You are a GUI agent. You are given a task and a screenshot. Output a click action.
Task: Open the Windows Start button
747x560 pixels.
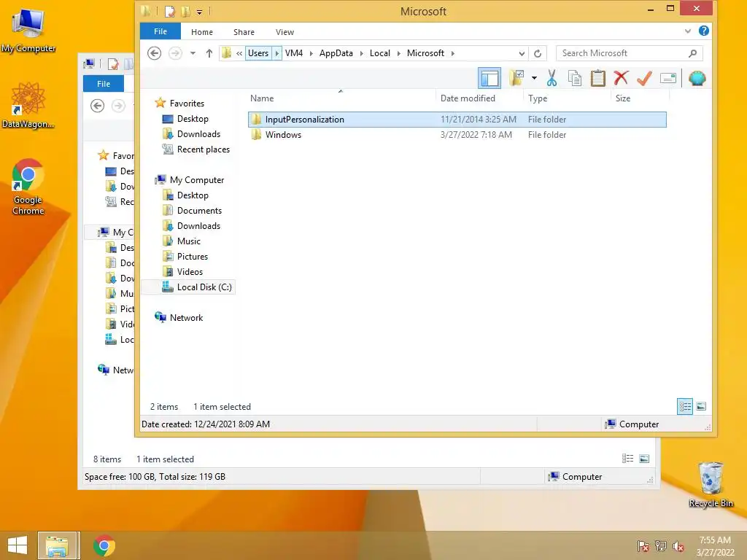18,545
